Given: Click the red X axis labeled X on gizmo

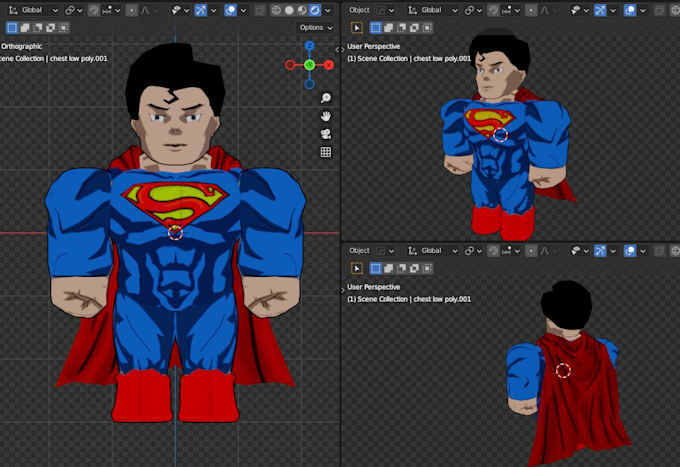Looking at the screenshot, I should (329, 65).
